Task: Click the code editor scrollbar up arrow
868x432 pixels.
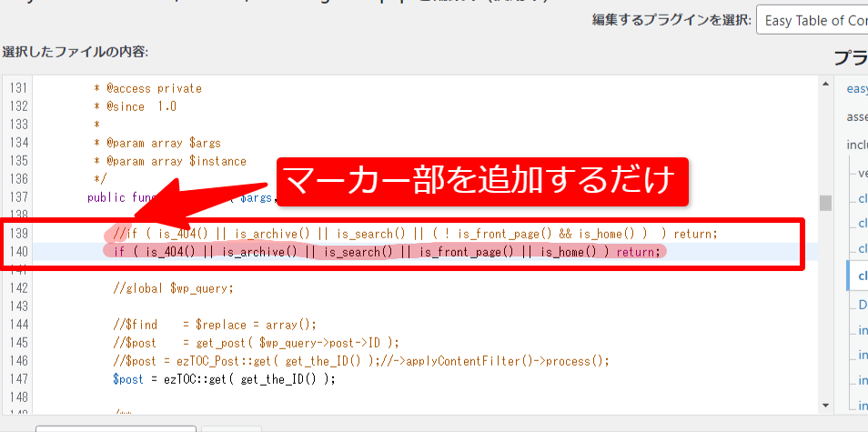Action: click(825, 85)
